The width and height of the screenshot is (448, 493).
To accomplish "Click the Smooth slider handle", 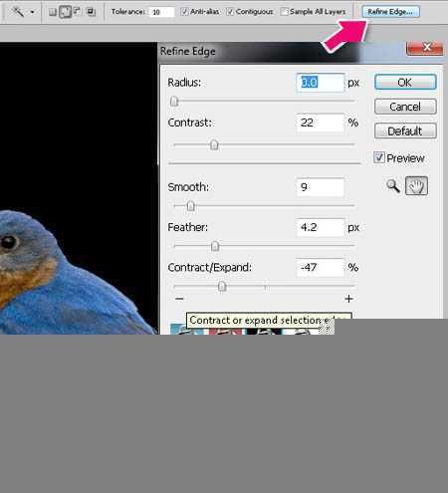I will point(190,206).
